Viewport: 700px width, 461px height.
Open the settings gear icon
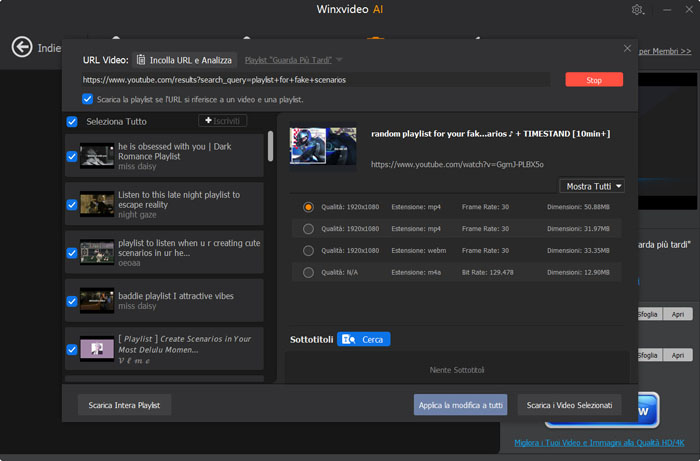637,9
